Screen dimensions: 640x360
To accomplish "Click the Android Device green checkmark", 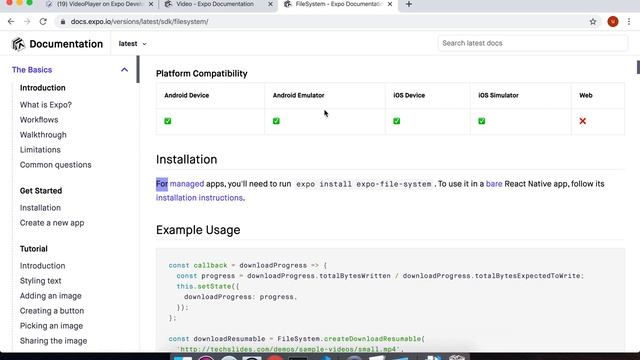I will pos(168,121).
